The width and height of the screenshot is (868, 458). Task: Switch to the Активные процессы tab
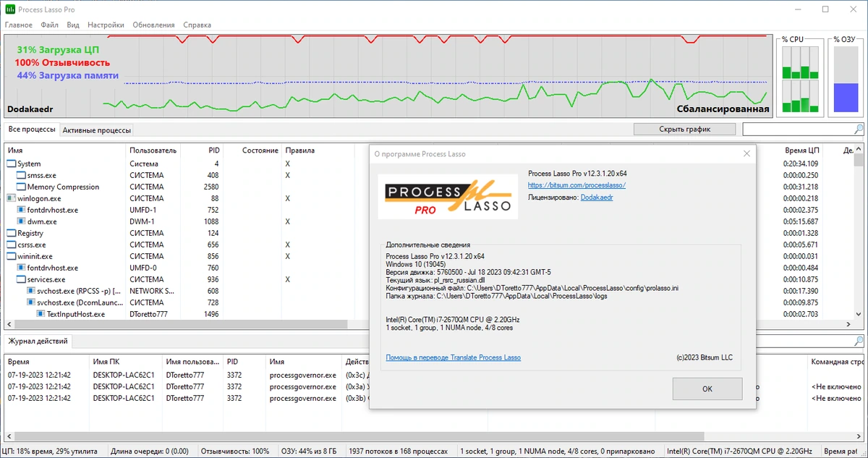click(97, 130)
